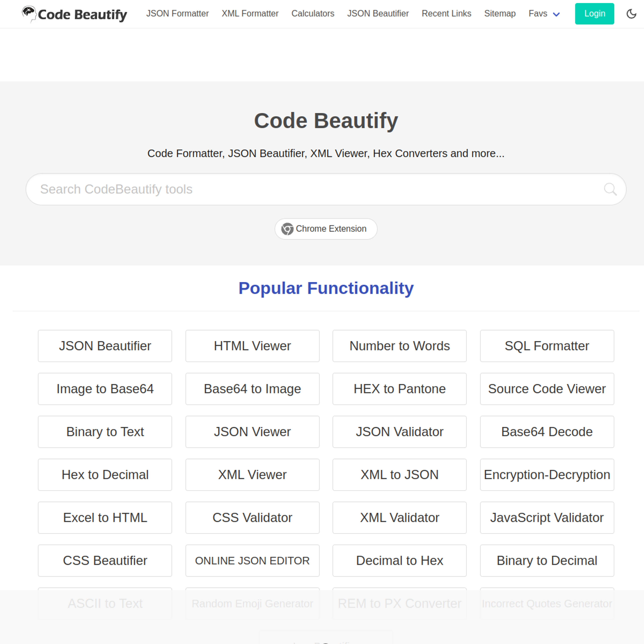Image resolution: width=644 pixels, height=644 pixels.
Task: Open the Source Code Viewer tool
Action: [x=547, y=389]
